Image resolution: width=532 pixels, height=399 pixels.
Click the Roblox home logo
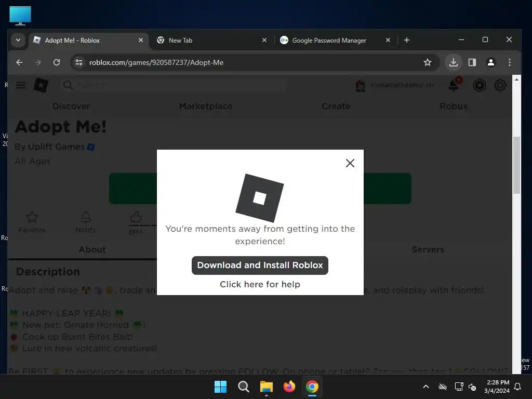(41, 85)
